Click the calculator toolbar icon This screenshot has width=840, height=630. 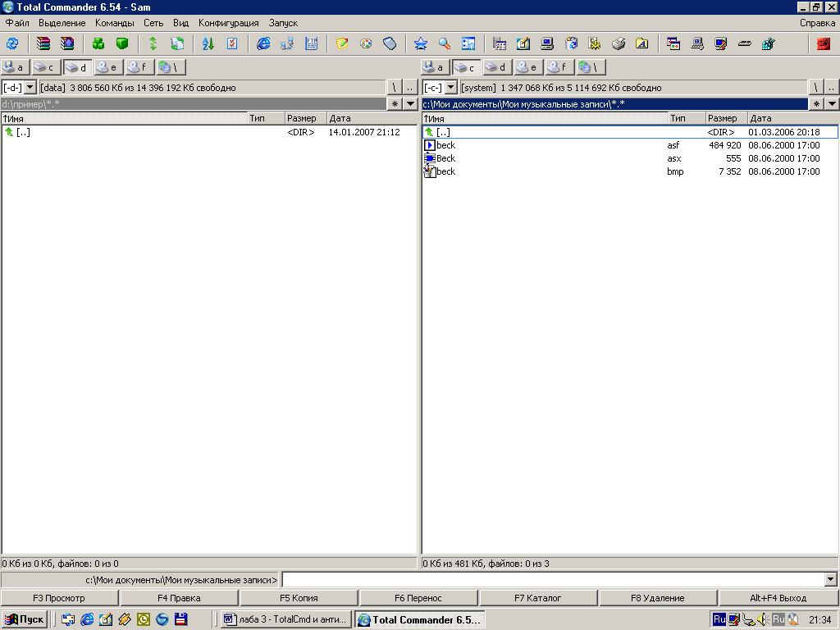pyautogui.click(x=390, y=44)
